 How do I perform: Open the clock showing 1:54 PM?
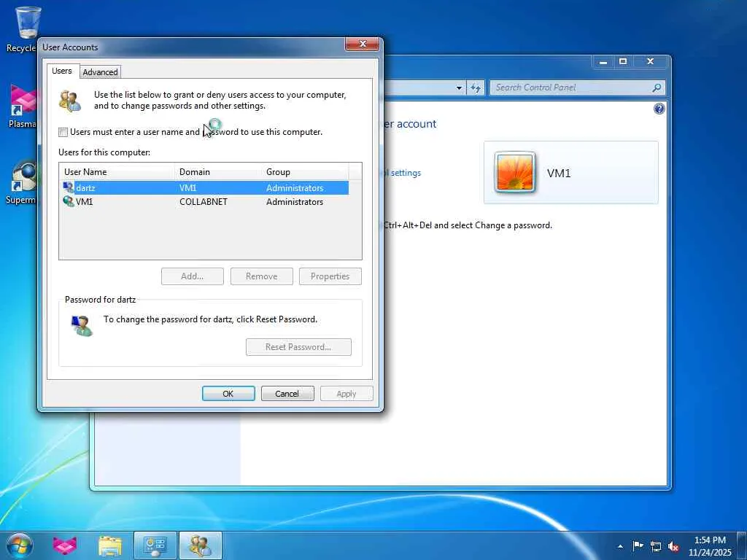[709, 546]
